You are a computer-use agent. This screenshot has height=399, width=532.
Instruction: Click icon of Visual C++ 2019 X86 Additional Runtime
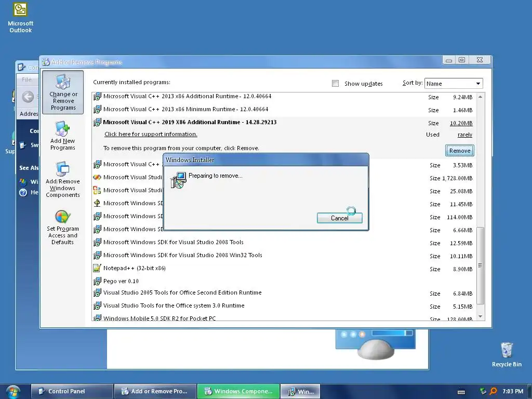tap(97, 122)
